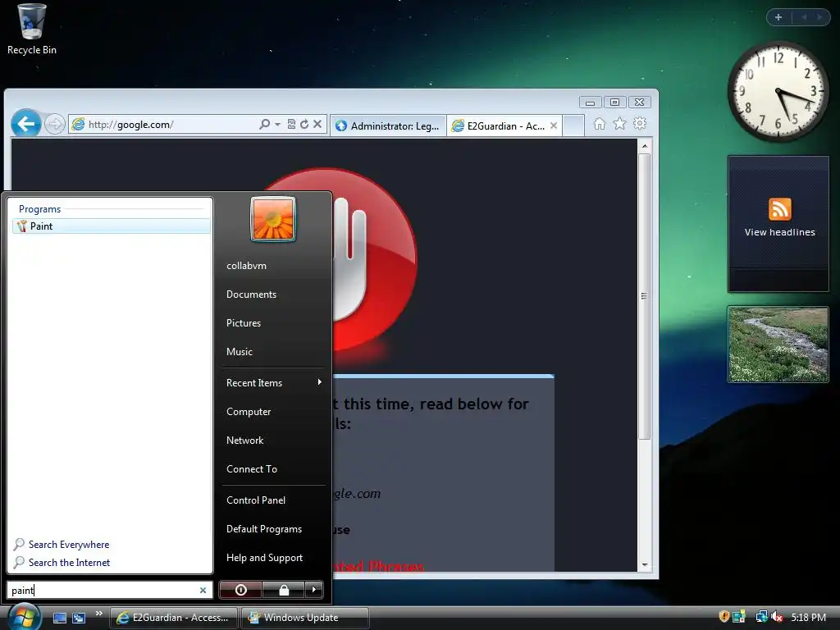The height and width of the screenshot is (630, 840).
Task: Expand the quick launch overflow chevron
Action: pos(99,614)
